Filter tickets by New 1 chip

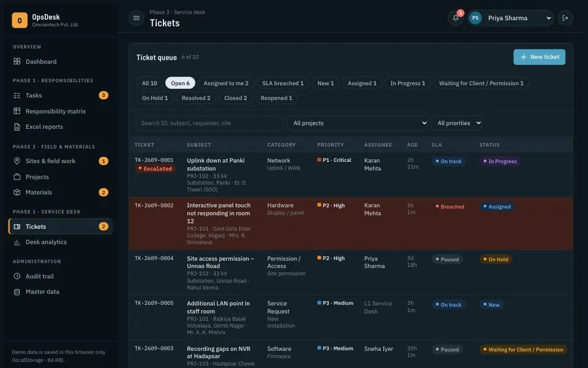pos(325,83)
